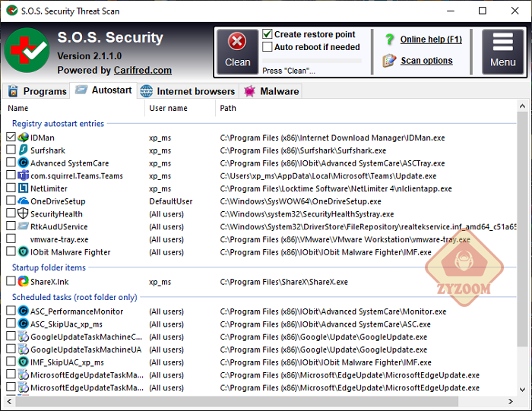This screenshot has height=411, width=532.
Task: Open the hamburger Menu button
Action: click(x=503, y=52)
